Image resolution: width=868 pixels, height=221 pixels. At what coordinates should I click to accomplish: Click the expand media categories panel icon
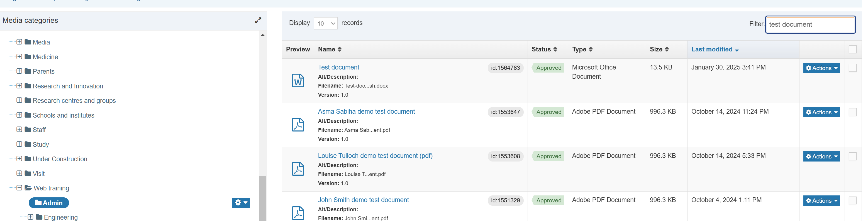click(x=258, y=21)
